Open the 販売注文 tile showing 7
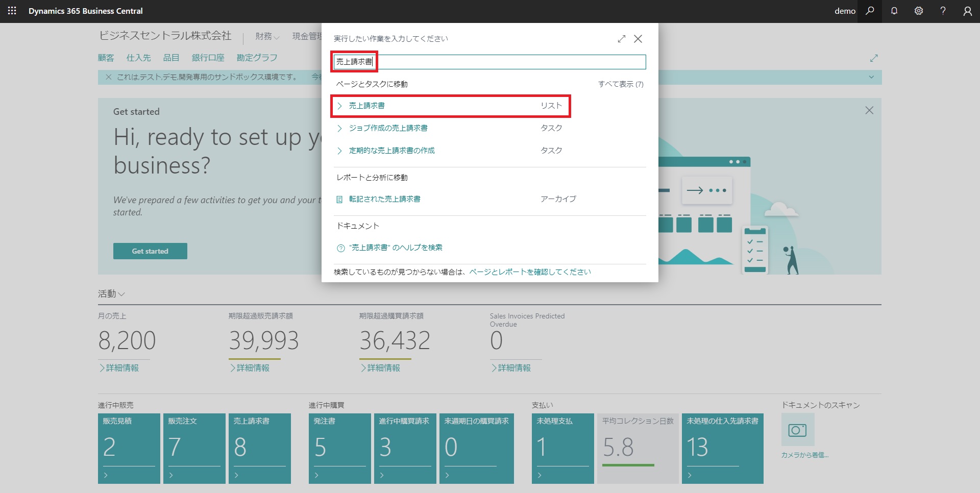 coord(194,449)
